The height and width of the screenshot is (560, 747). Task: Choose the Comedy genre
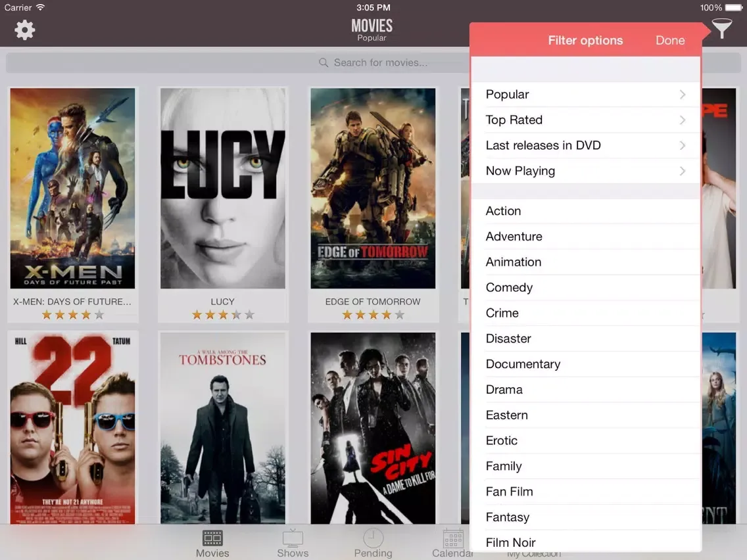[585, 288]
